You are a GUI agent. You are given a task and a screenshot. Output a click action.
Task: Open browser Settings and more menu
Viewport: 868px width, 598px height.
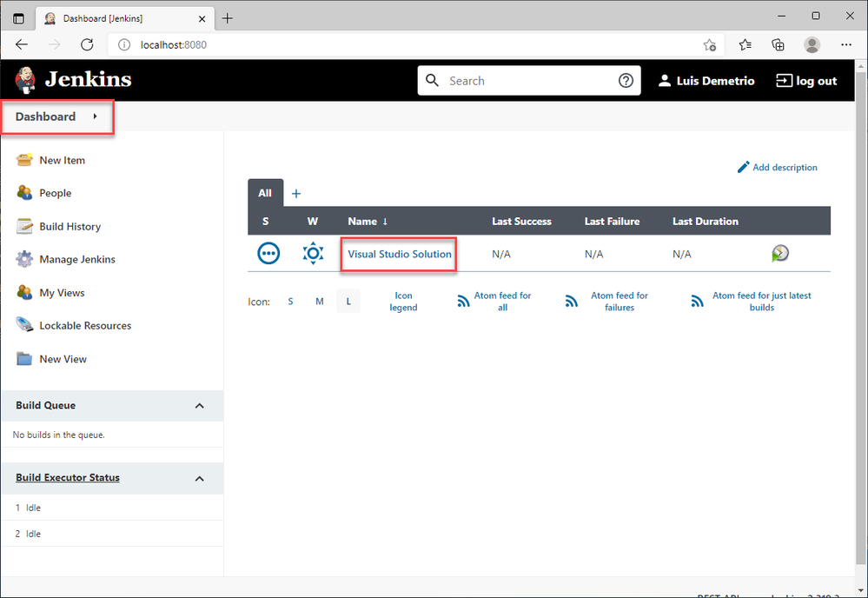tap(846, 45)
